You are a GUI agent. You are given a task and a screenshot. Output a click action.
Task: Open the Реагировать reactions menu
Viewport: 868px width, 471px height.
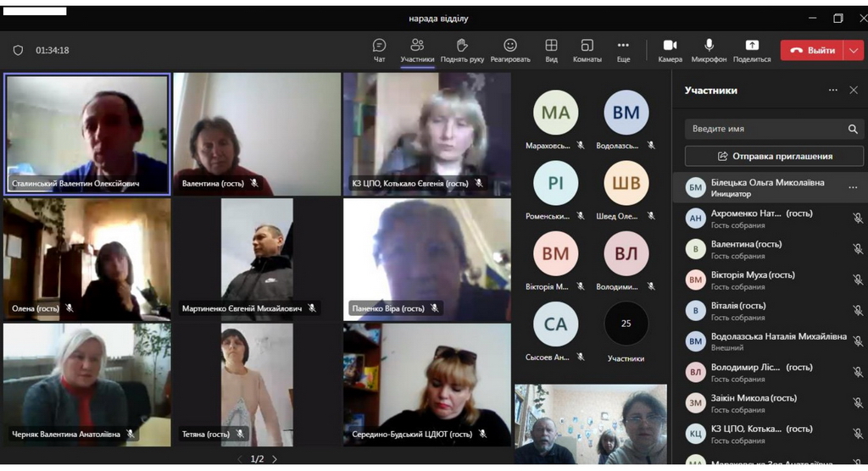click(x=510, y=50)
